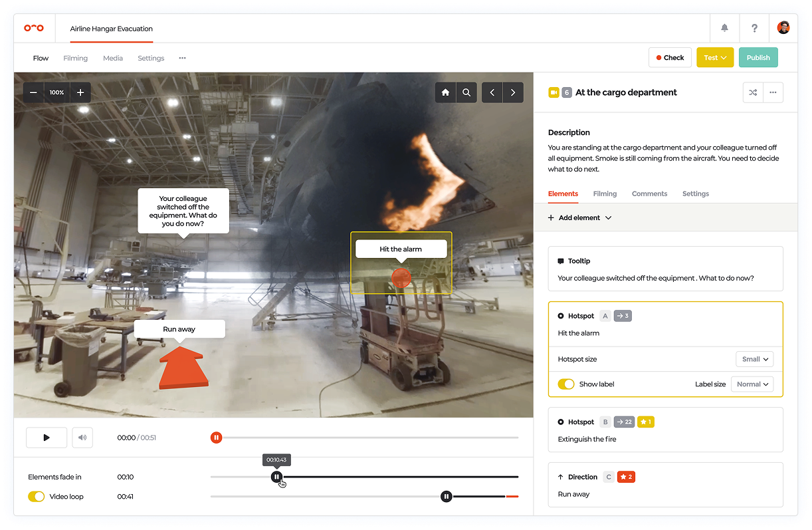Screen dimensions: 812x530
Task: Click the app logo in top-left corner
Action: point(33,28)
